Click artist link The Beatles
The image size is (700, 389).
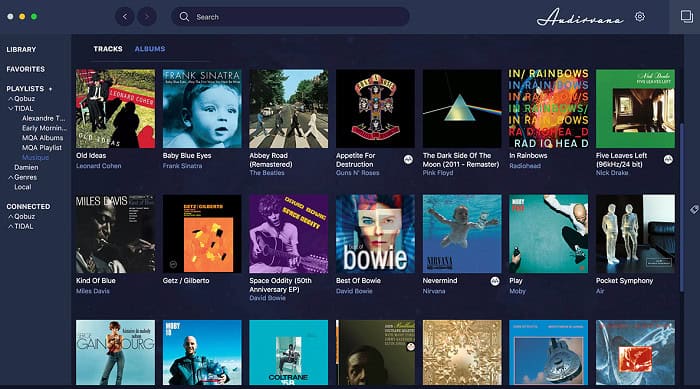pos(267,173)
